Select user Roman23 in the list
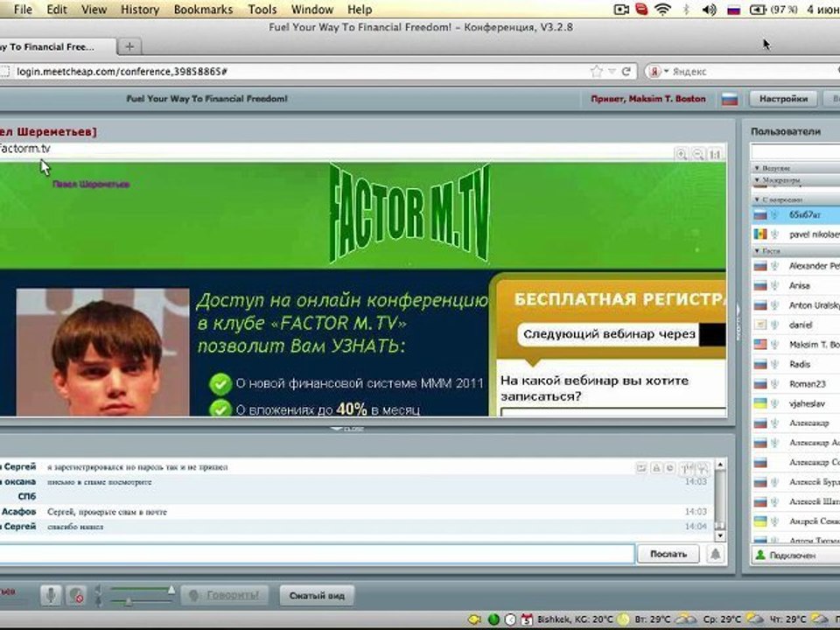Viewport: 840px width, 630px height. [795, 383]
